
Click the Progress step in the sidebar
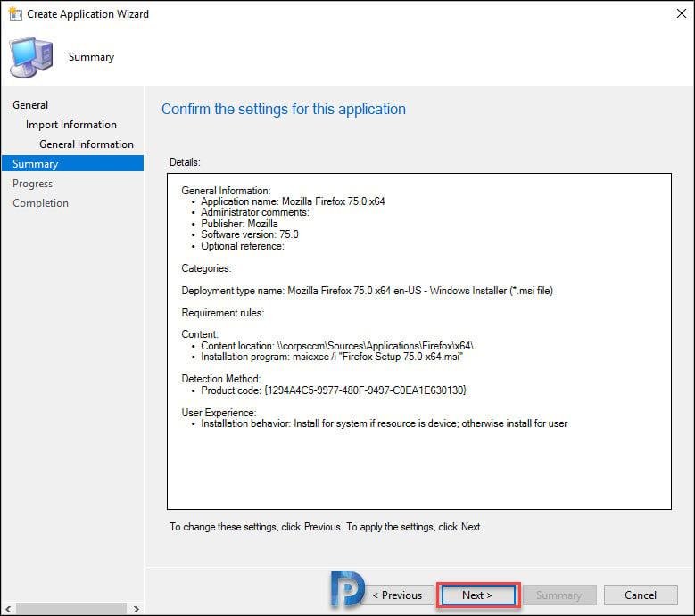(x=32, y=184)
